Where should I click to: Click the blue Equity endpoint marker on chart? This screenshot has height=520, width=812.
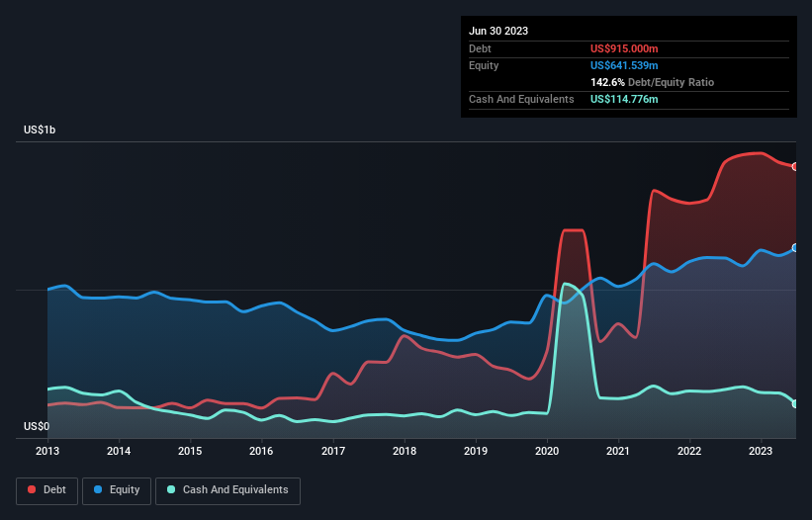(x=795, y=248)
